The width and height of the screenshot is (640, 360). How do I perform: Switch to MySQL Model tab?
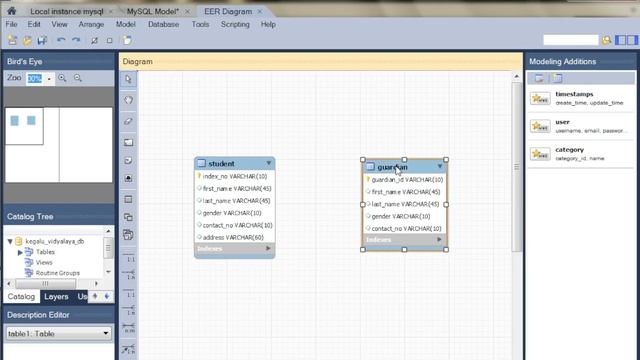pos(153,11)
